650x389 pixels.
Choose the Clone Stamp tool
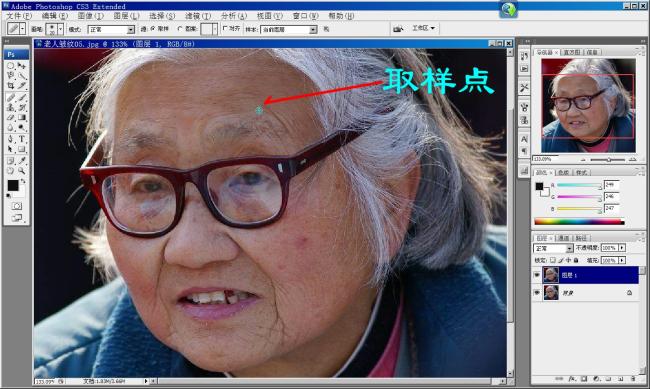[11, 107]
